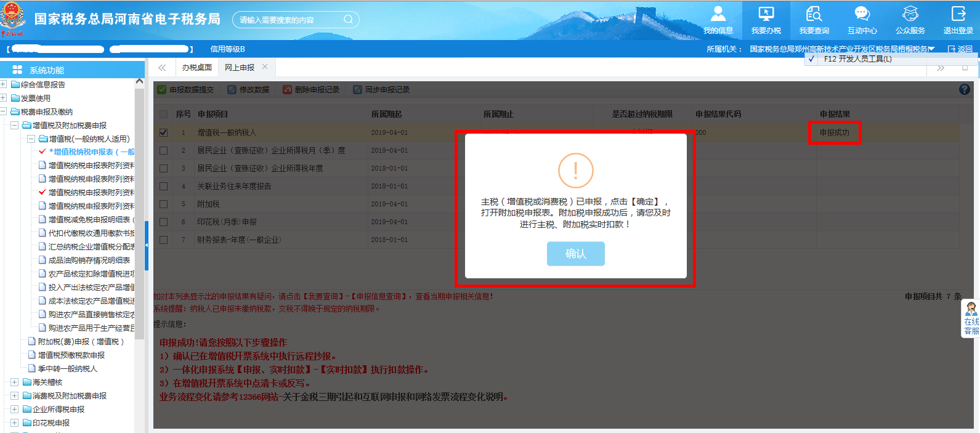980x433 pixels.
Task: Uncheck the 增值税一般纳税人 row checkbox
Action: 163,132
